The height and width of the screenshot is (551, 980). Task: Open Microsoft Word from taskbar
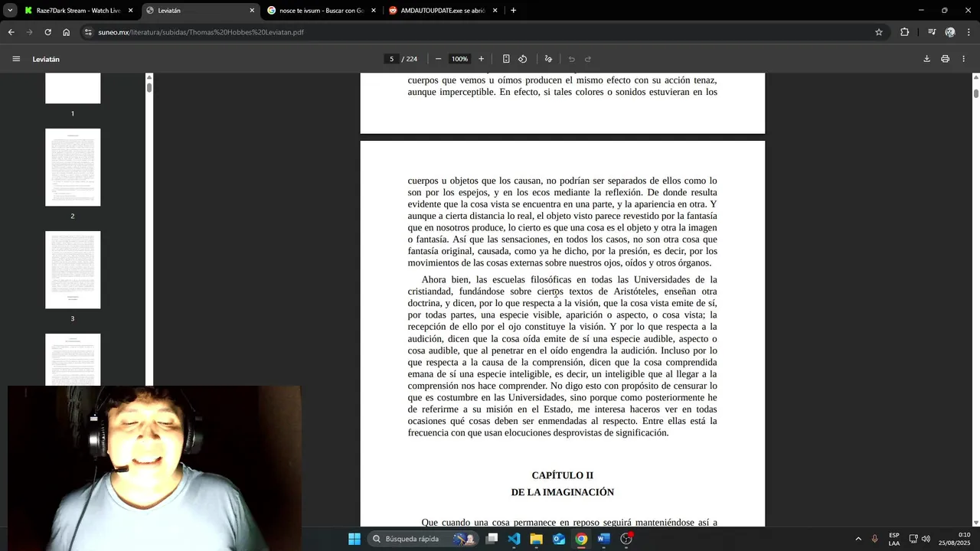click(x=604, y=539)
